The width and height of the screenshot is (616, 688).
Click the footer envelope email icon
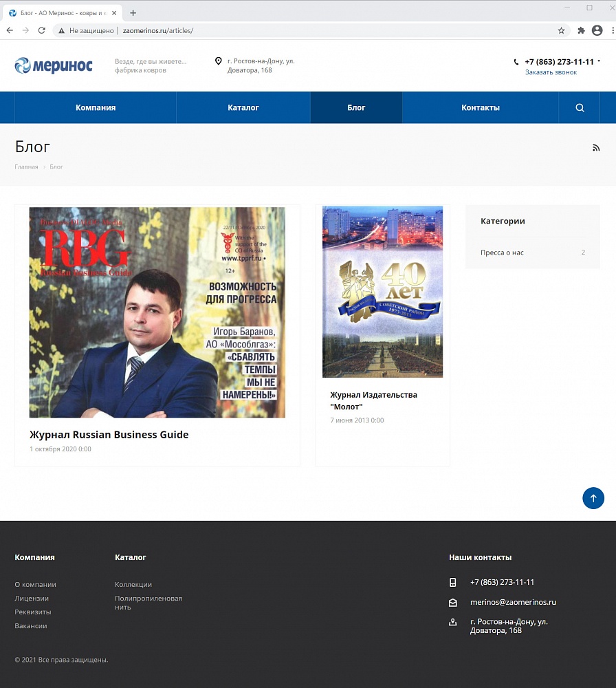coord(453,603)
